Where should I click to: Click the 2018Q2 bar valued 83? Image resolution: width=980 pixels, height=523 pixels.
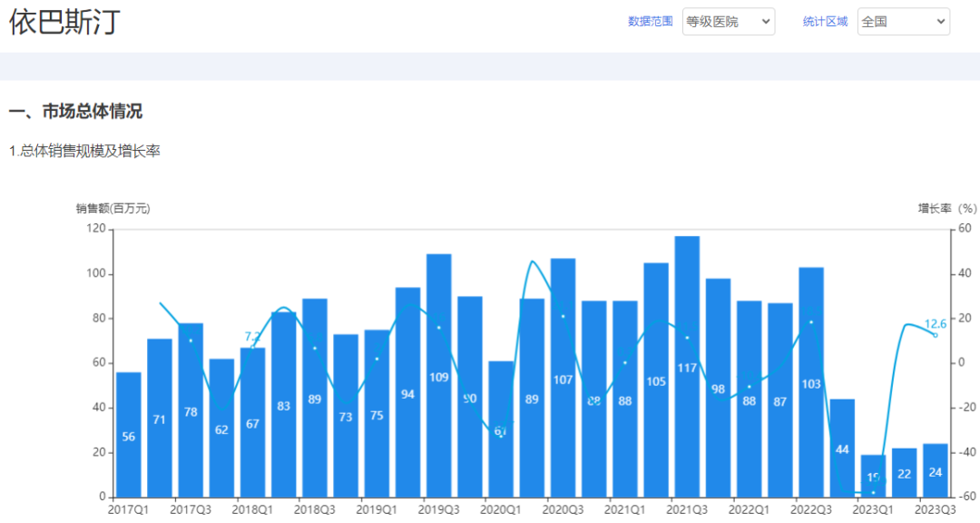284,405
